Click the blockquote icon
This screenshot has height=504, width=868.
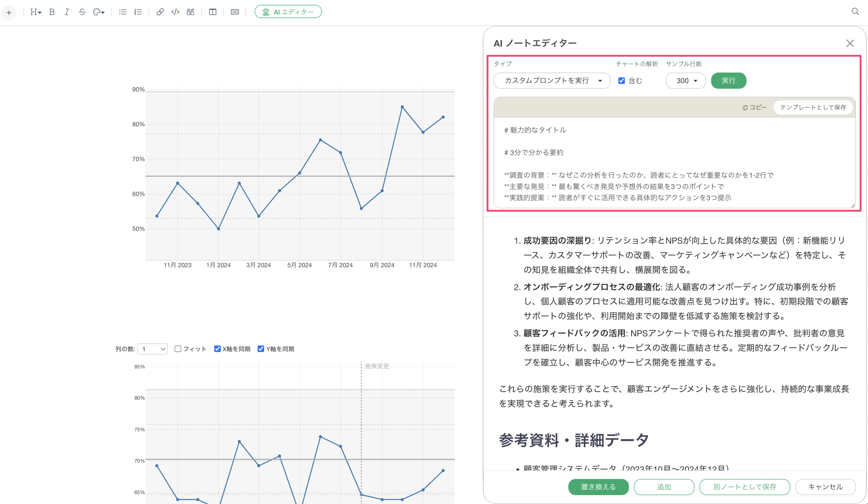click(191, 12)
